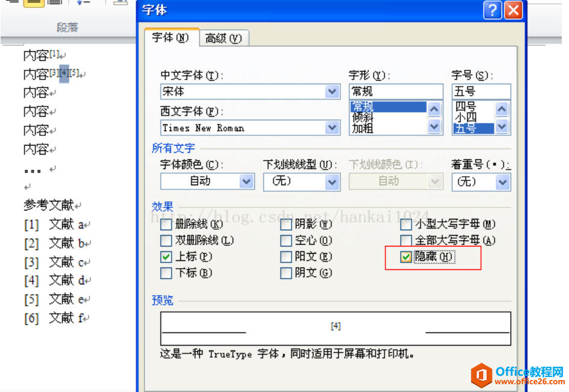Select 加粗 in the 字形 list
Viewport: 569px width, 392px height.
tap(389, 129)
